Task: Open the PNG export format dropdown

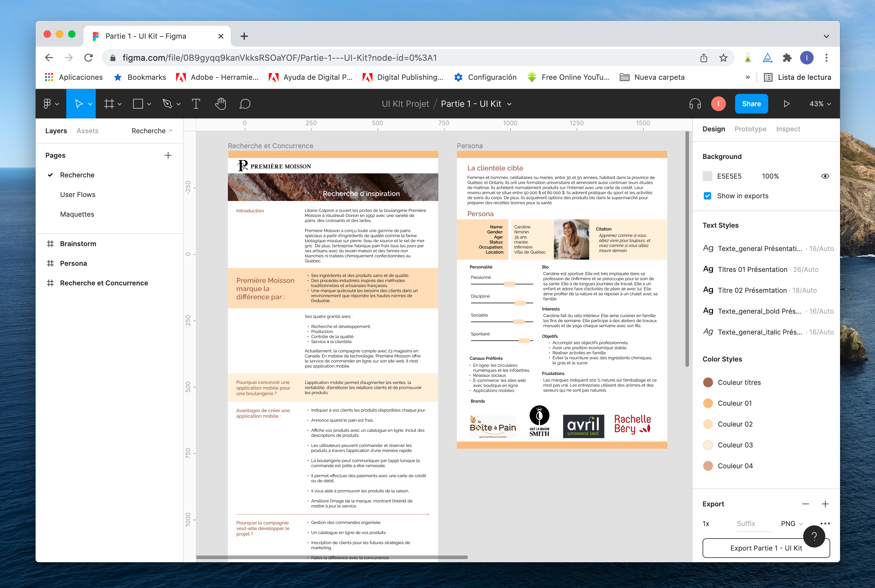Action: [x=792, y=524]
